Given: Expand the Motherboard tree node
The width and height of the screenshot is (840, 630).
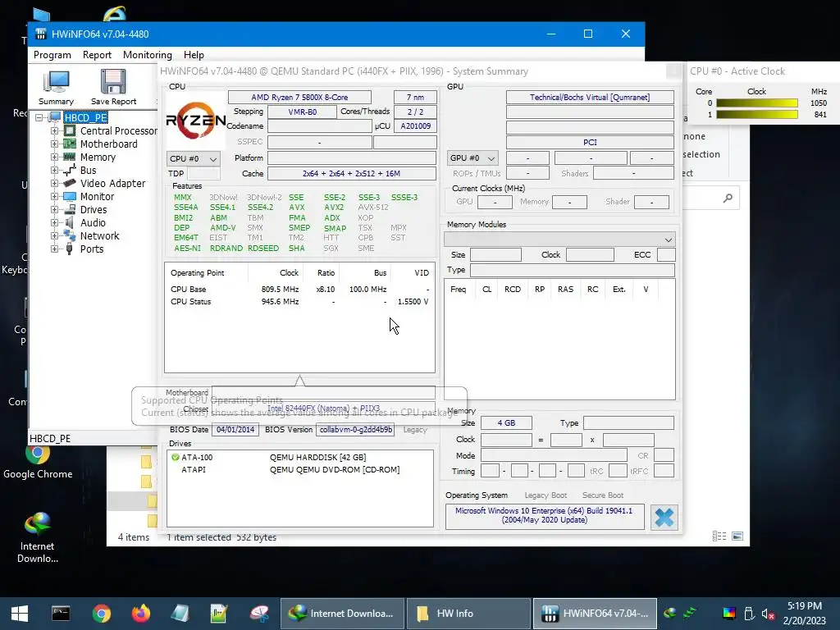Looking at the screenshot, I should pyautogui.click(x=54, y=144).
